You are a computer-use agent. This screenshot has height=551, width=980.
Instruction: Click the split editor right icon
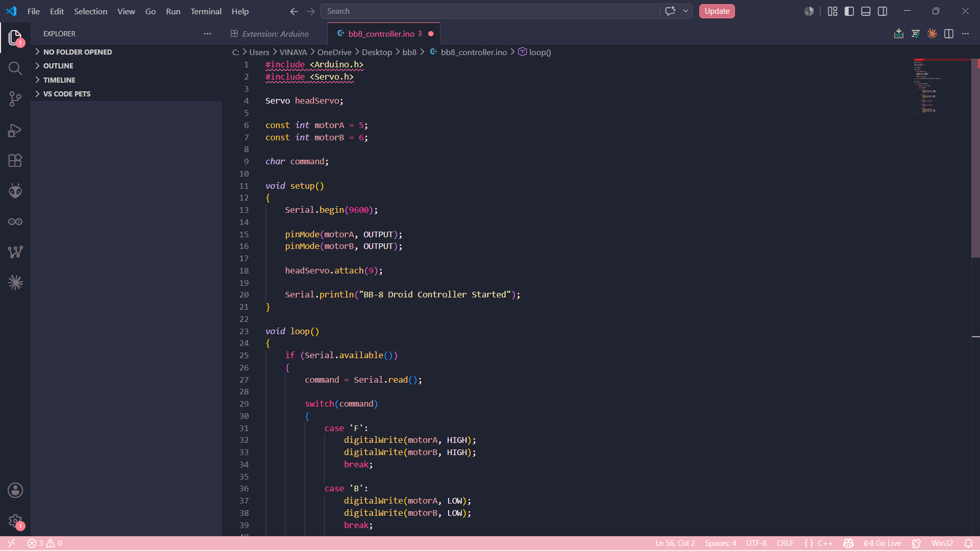[x=949, y=34]
